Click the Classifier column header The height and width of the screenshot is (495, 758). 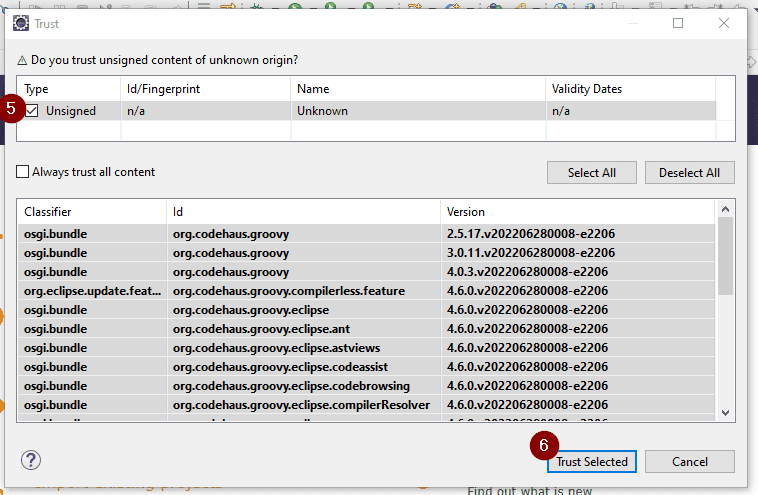[90, 212]
